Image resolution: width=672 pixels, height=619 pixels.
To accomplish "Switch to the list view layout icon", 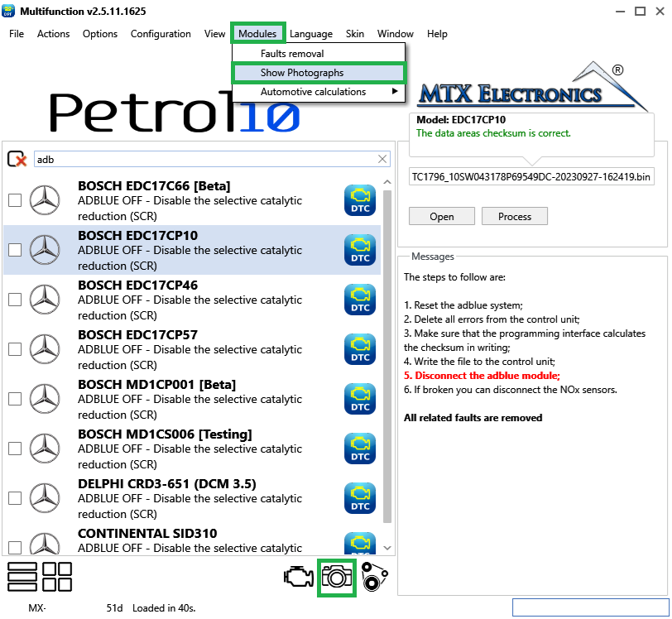I will pyautogui.click(x=22, y=577).
